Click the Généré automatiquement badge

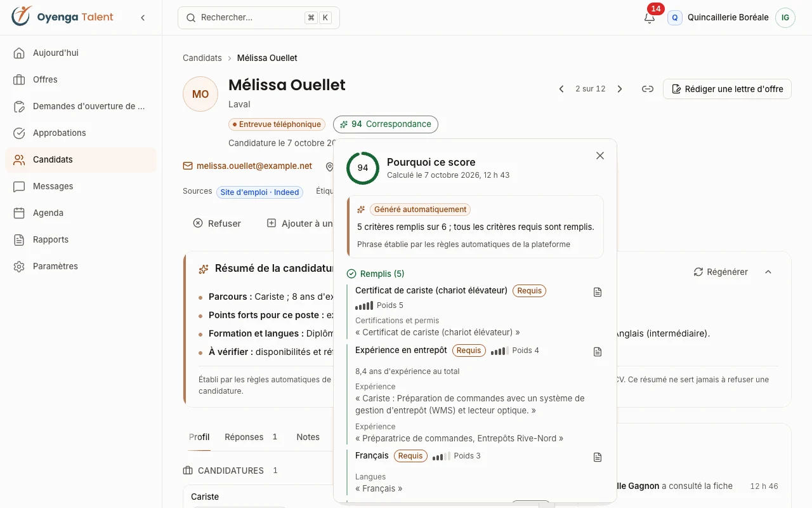click(420, 210)
